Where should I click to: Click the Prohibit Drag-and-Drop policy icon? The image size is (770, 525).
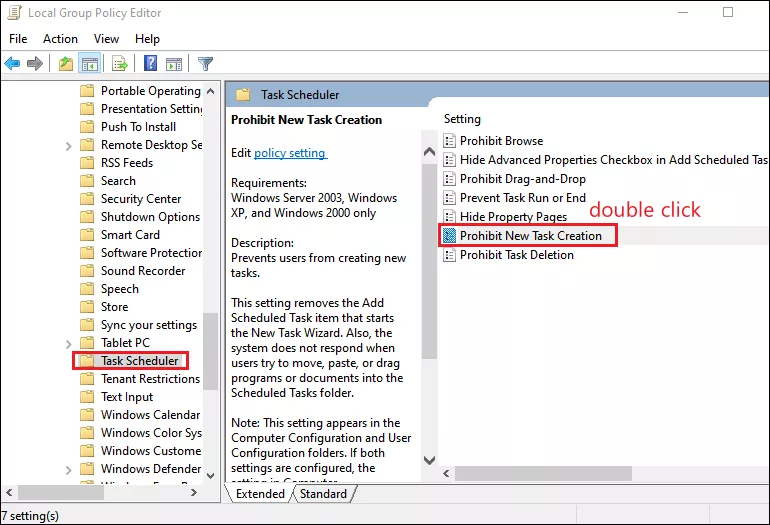(449, 179)
